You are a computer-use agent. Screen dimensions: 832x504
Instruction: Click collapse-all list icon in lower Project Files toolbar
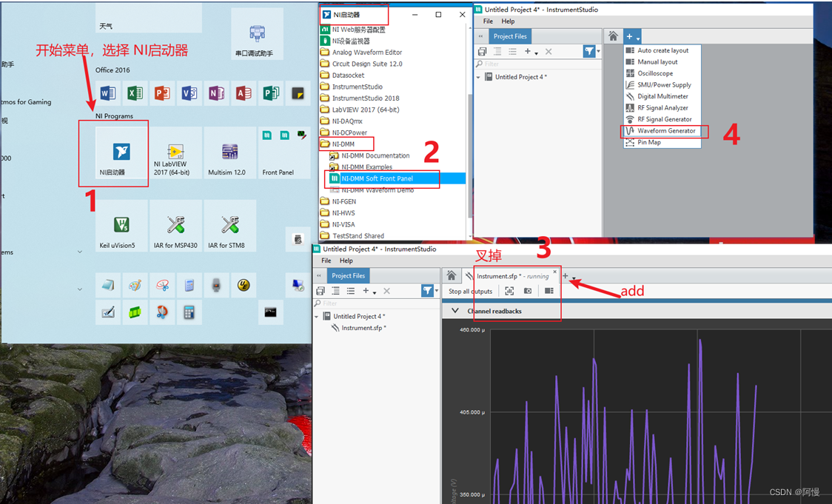(351, 291)
